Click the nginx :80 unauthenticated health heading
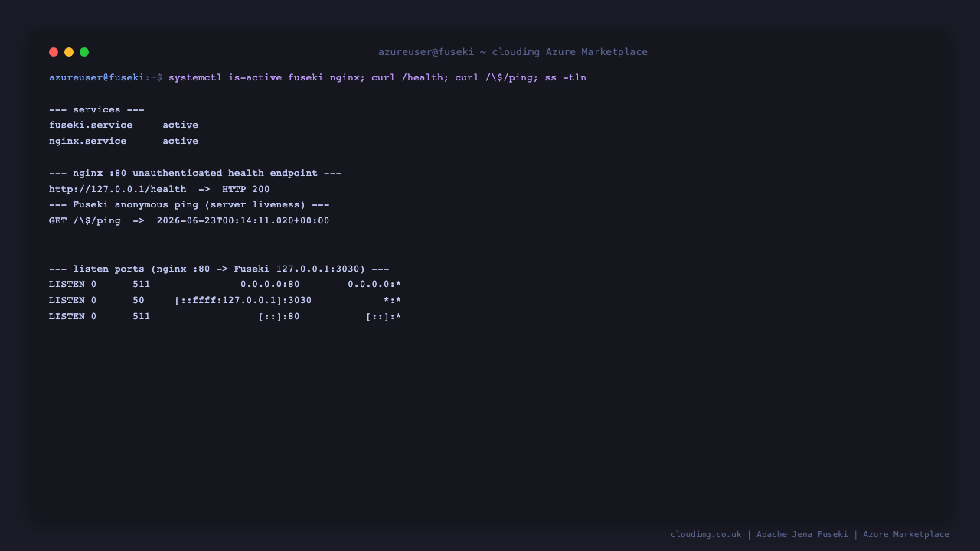Viewport: 980px width, 551px height. pos(195,173)
